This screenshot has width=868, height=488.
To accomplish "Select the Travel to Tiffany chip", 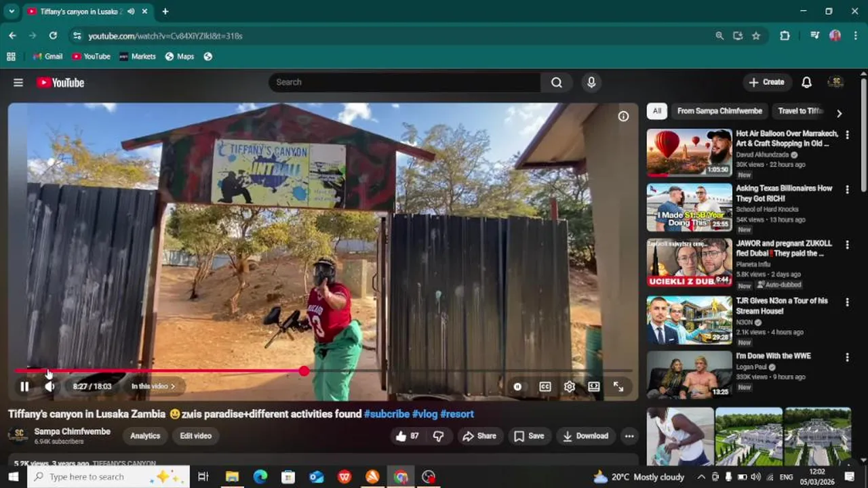I will coord(800,111).
